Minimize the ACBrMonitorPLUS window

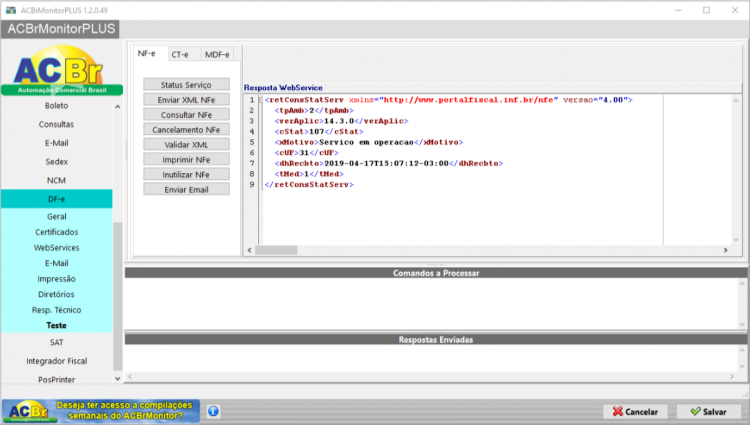point(678,10)
